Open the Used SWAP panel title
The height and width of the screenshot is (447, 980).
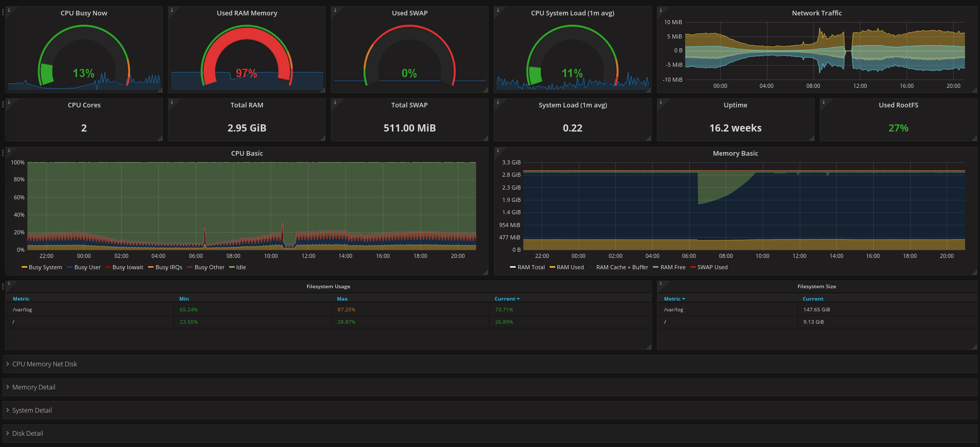[x=410, y=13]
